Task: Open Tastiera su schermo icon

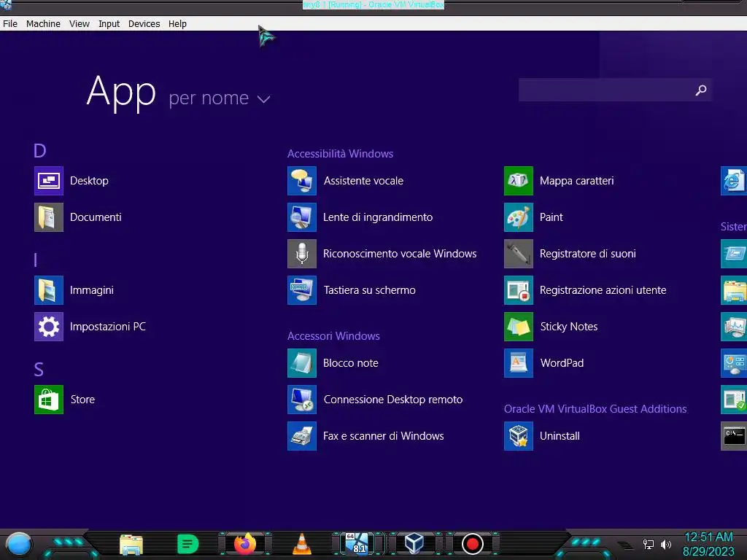Action: click(x=302, y=290)
